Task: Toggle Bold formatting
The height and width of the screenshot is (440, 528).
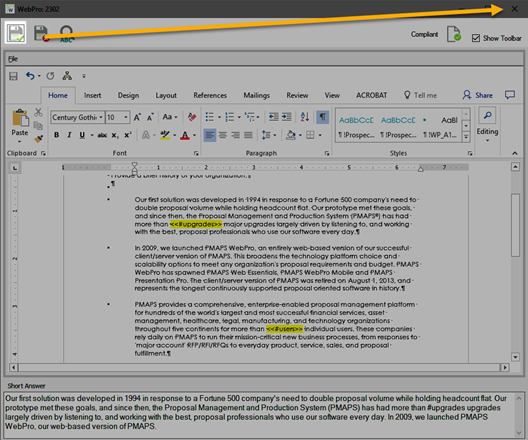Action: coord(57,135)
